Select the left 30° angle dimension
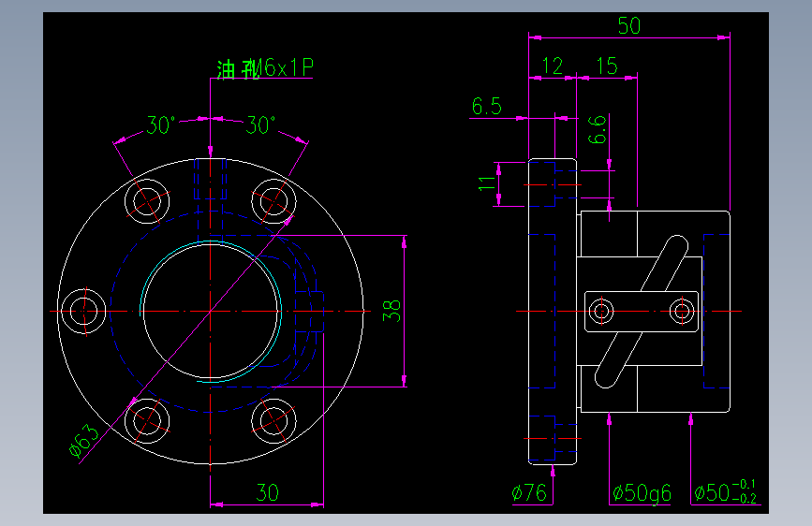 (161, 125)
